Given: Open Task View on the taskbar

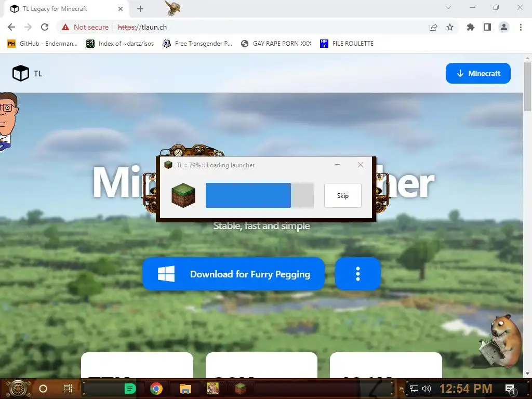Looking at the screenshot, I should tap(68, 389).
